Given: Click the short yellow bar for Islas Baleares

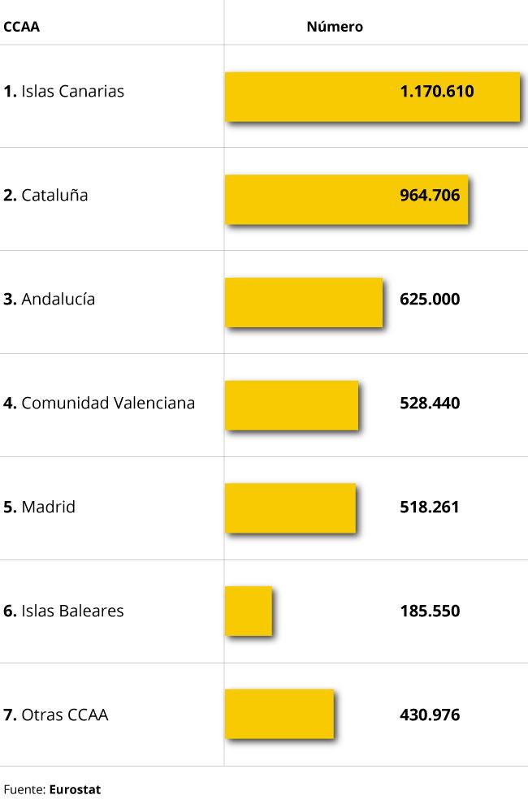Looking at the screenshot, I should (248, 611).
